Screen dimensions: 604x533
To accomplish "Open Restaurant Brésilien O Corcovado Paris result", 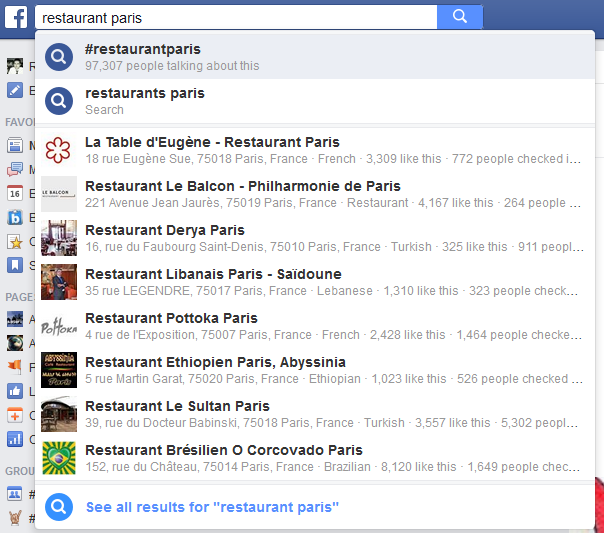I will [315, 458].
